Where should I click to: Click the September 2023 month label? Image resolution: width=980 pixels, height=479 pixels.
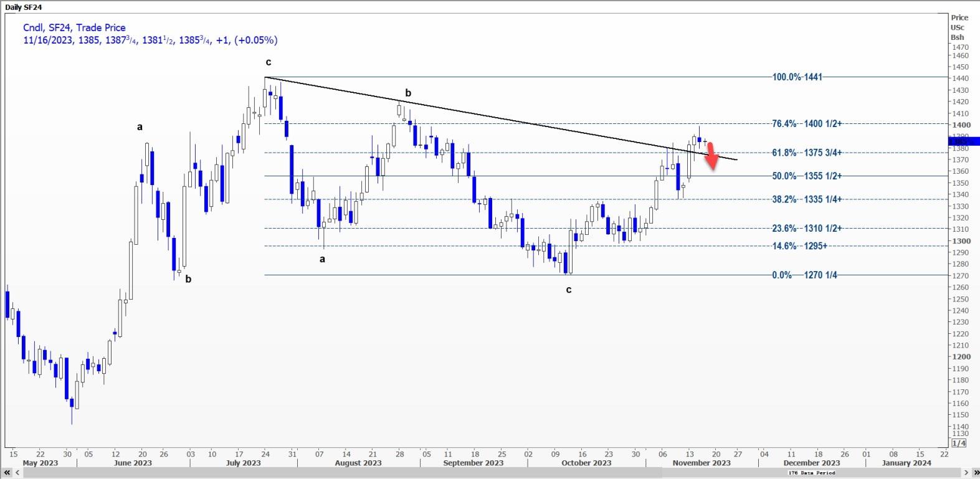[473, 463]
